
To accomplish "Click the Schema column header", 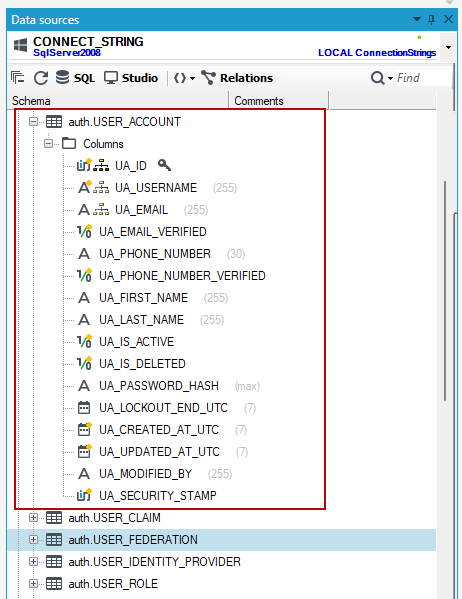I will (118, 101).
